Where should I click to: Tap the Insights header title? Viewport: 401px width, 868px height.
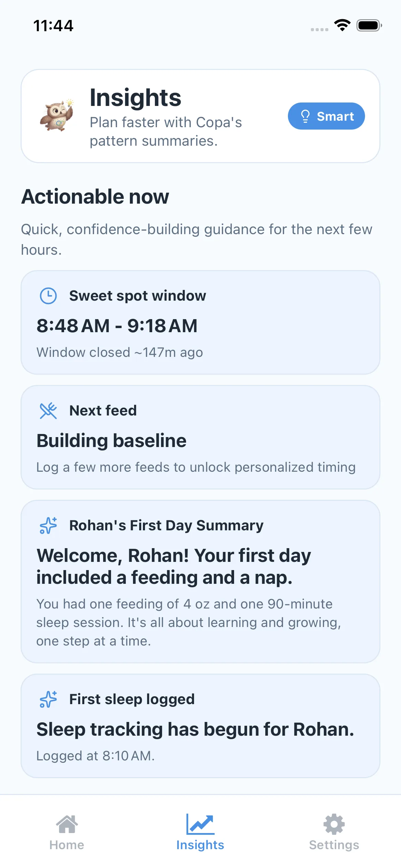click(x=135, y=98)
